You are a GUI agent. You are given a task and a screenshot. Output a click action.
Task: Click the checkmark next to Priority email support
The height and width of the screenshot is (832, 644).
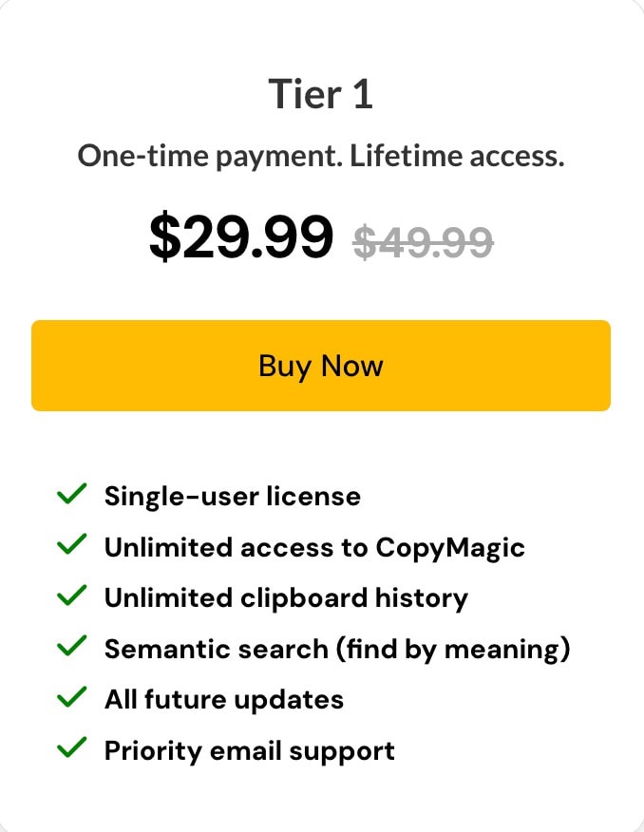[72, 750]
